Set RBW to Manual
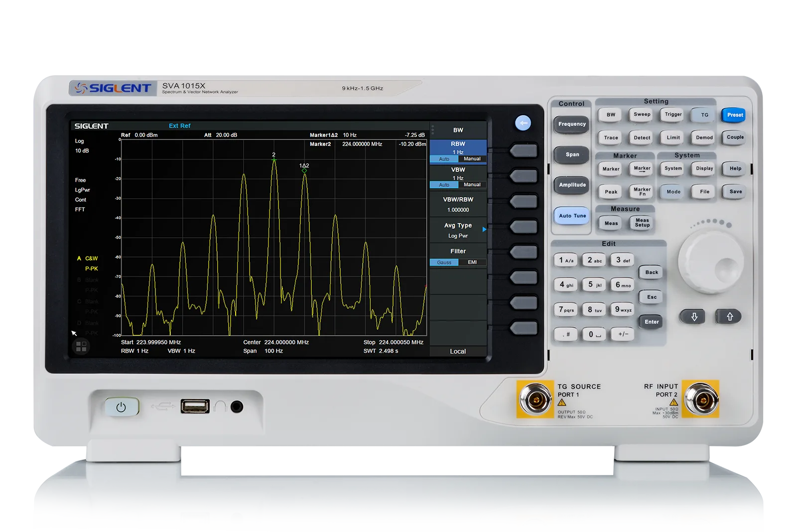Screen dimensions: 797x532 tap(472, 159)
